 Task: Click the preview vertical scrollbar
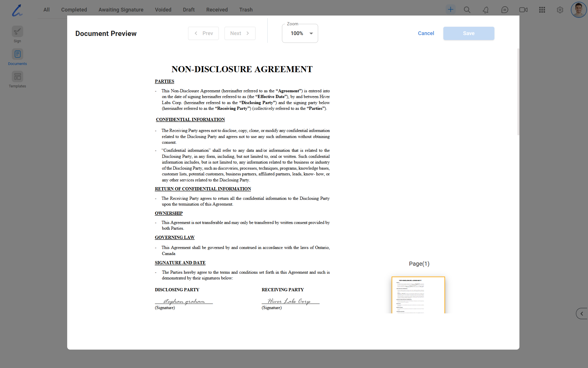click(518, 92)
